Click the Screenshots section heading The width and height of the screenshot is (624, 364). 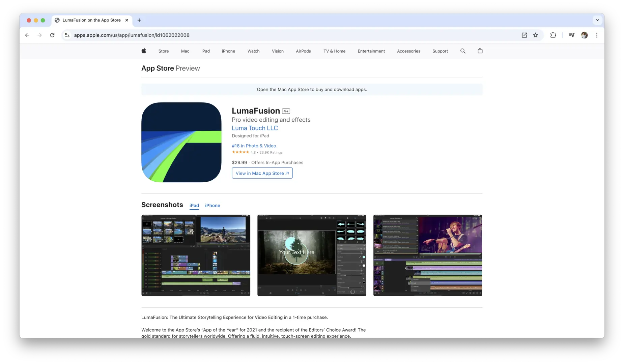pos(162,205)
